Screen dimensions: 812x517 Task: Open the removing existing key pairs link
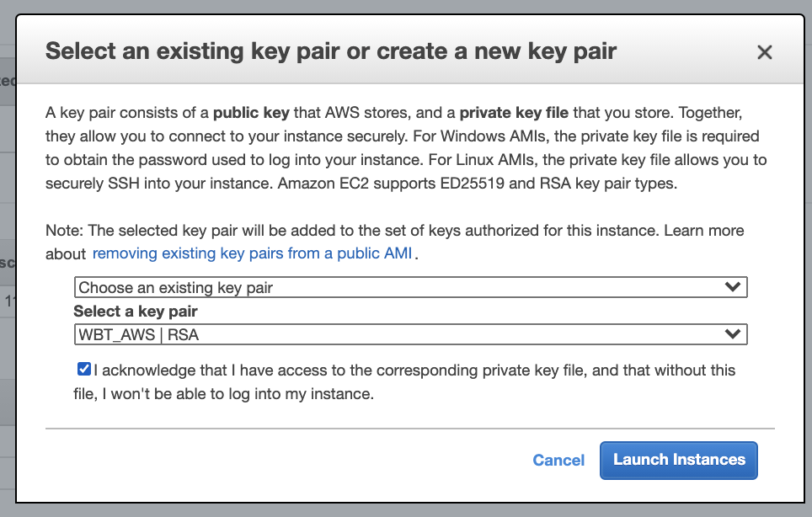(x=252, y=253)
